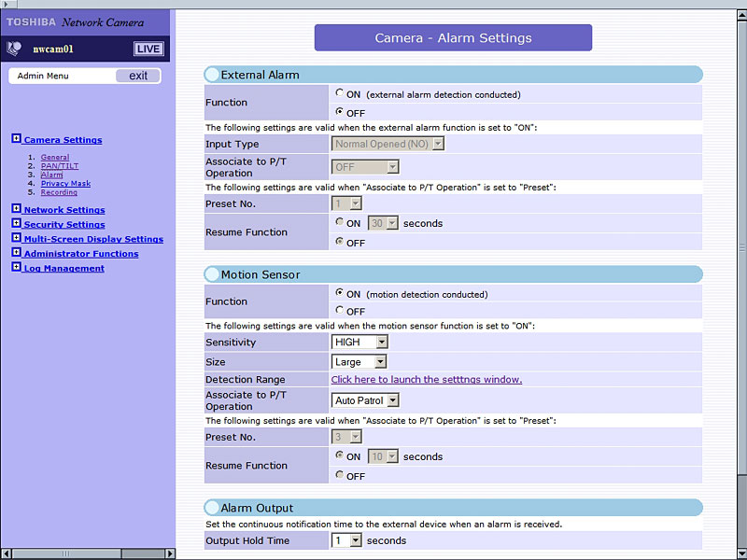Expand Multi-Screen Display Settings plus icon
This screenshot has height=560, width=747.
point(17,239)
